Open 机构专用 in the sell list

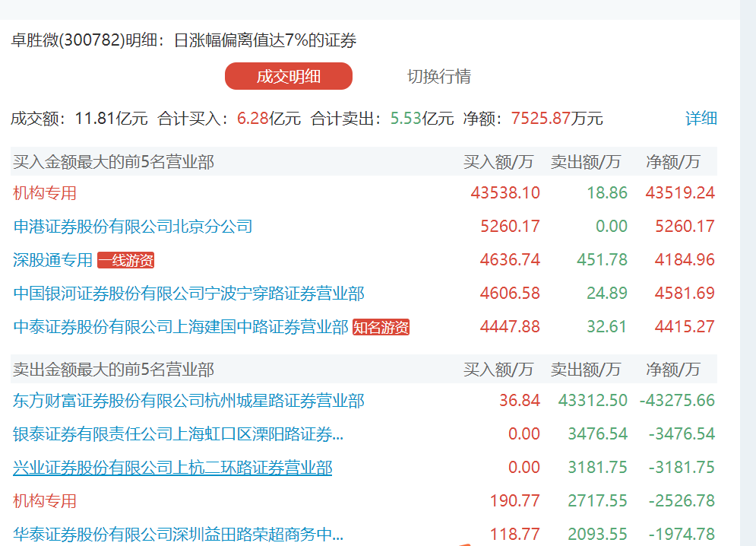[x=45, y=501]
